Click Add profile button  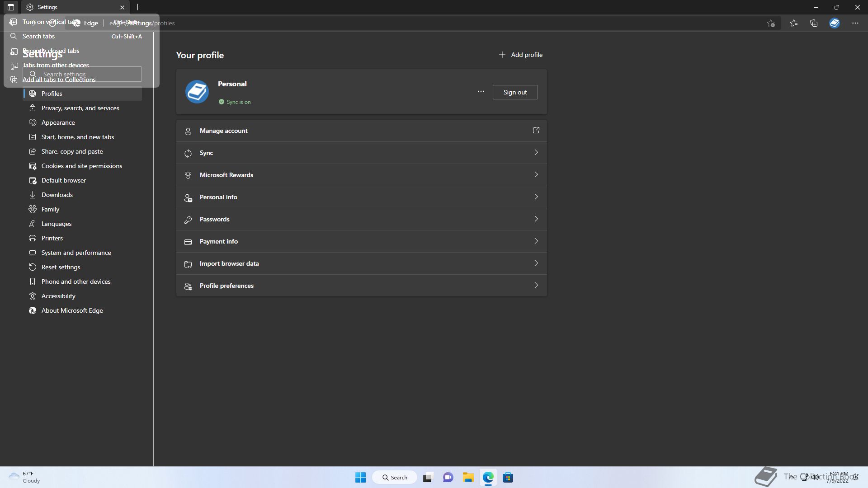pyautogui.click(x=520, y=55)
